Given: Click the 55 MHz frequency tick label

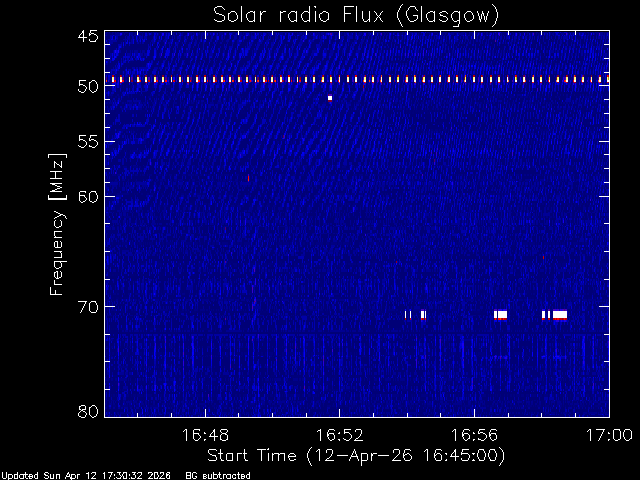Looking at the screenshot, I should point(88,142).
